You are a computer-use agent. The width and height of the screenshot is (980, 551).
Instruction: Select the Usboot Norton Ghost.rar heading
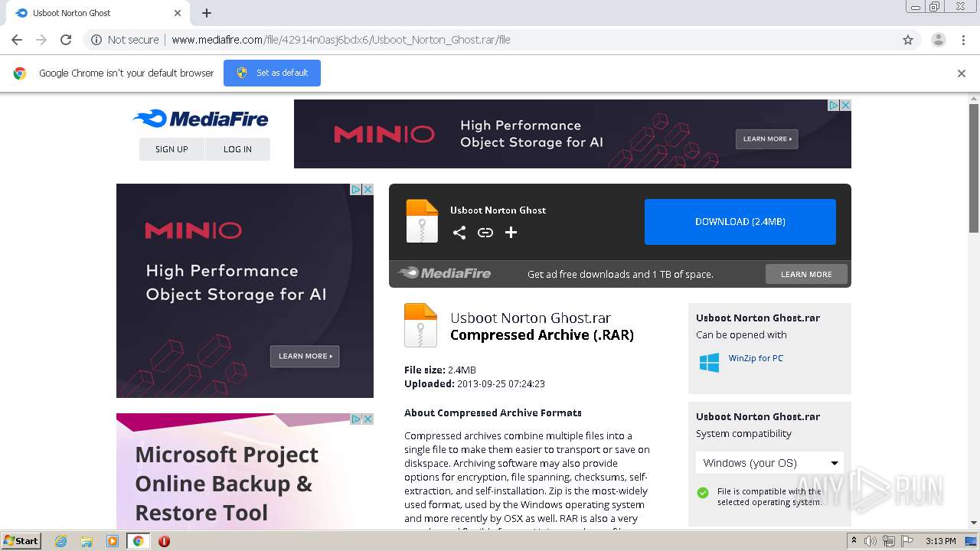click(531, 318)
